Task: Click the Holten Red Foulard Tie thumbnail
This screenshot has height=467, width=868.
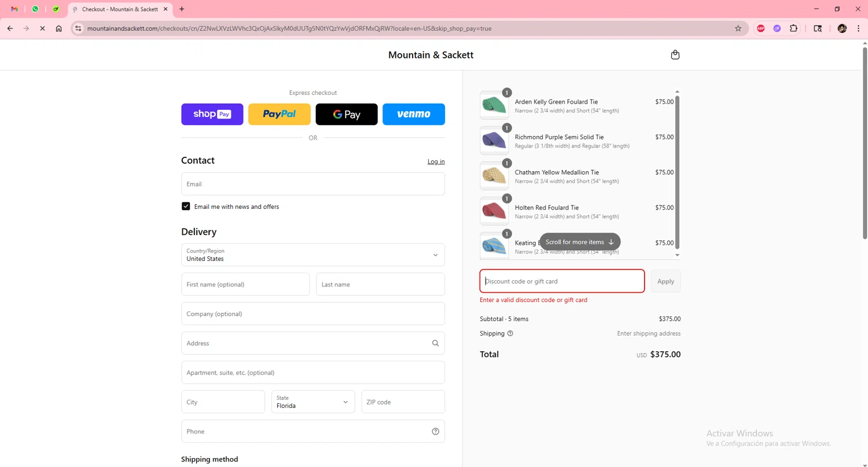Action: tap(494, 211)
